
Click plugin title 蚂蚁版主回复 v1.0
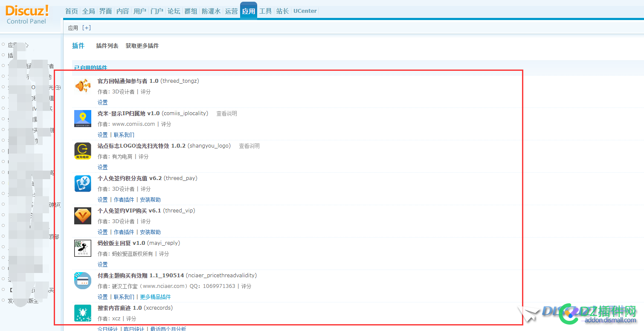tap(121, 243)
